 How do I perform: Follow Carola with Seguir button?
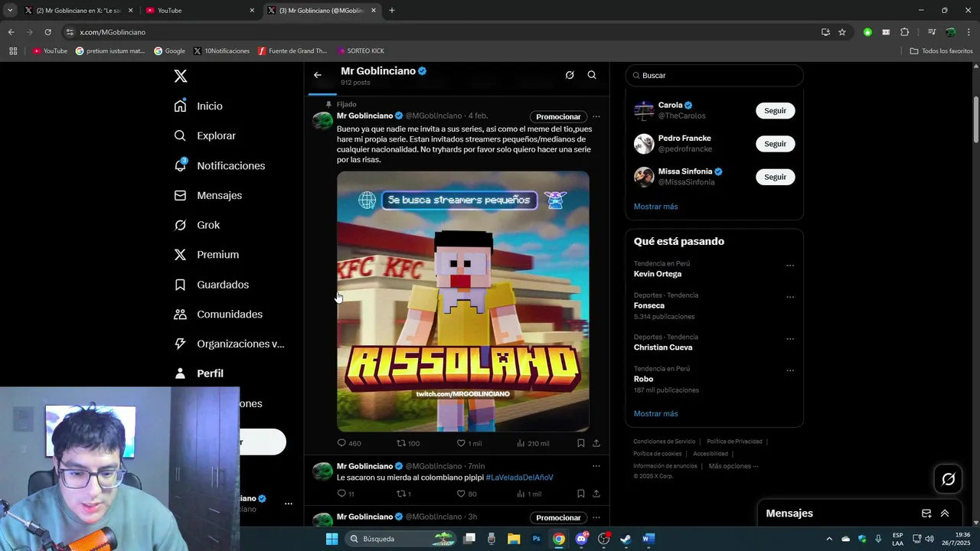tap(775, 111)
